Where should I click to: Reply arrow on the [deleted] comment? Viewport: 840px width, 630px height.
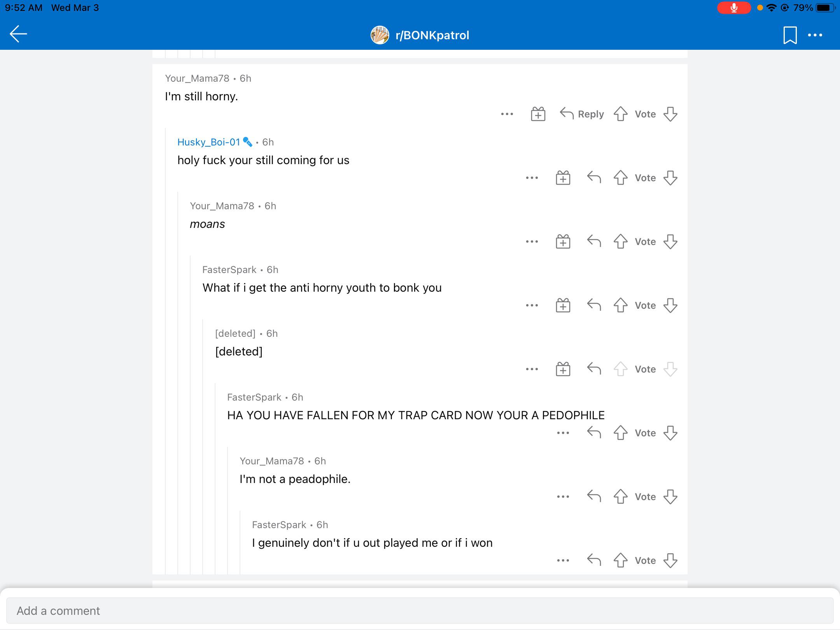[594, 369]
